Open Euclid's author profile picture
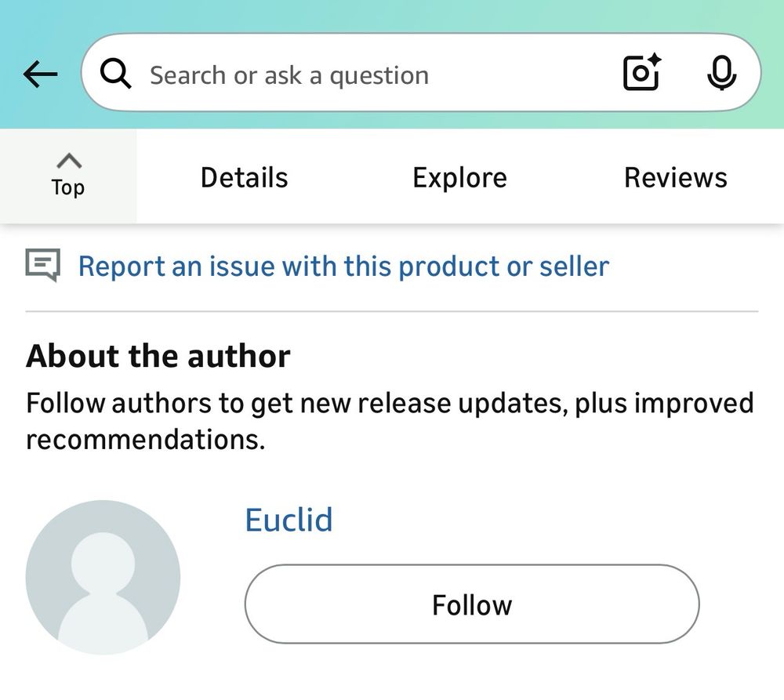Screen dimensions: 784x700 pyautogui.click(x=103, y=578)
